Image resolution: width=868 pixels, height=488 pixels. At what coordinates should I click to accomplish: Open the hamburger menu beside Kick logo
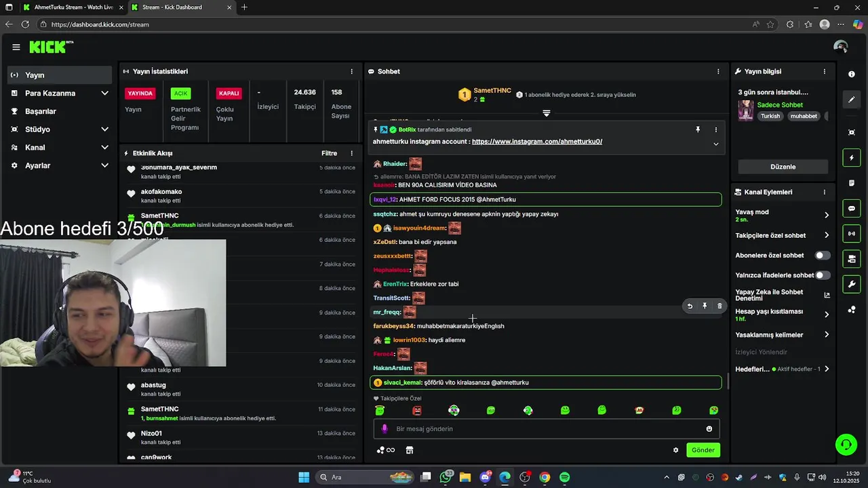pos(16,47)
